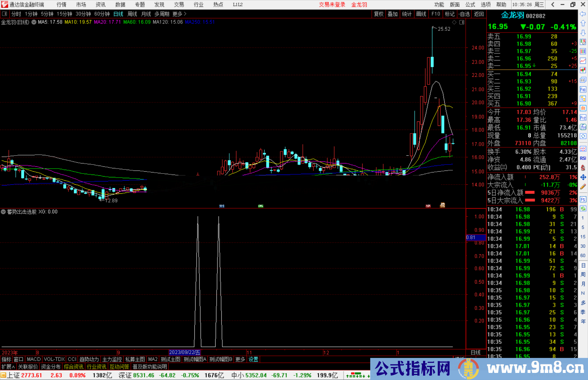
Task: Expand the 扩展 panel toggle
Action: 8,367
